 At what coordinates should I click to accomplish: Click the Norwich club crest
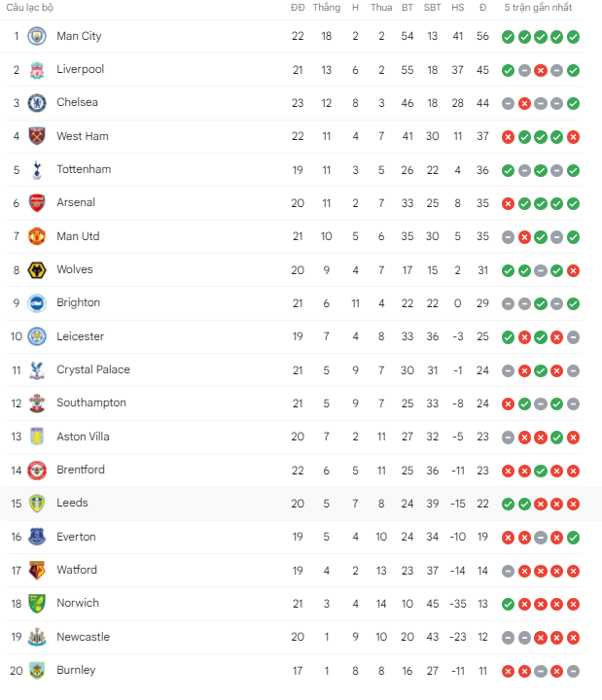click(37, 604)
